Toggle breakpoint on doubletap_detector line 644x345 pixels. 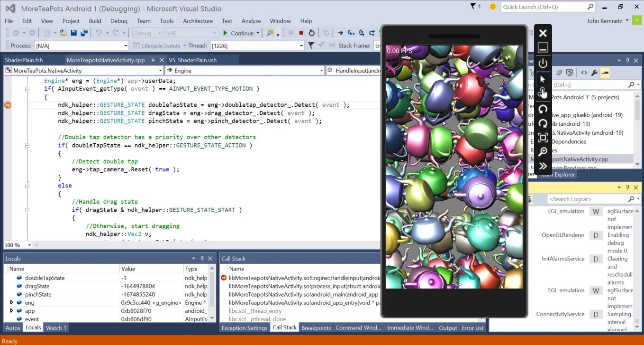point(8,105)
